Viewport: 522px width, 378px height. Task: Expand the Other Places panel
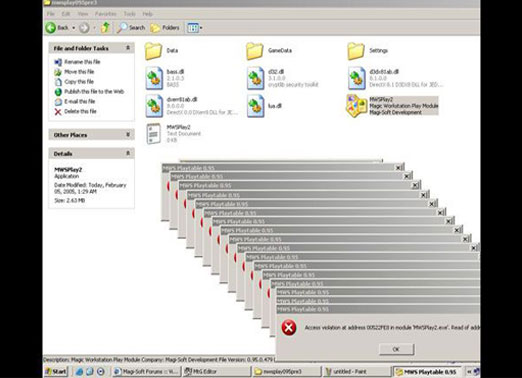(x=128, y=135)
